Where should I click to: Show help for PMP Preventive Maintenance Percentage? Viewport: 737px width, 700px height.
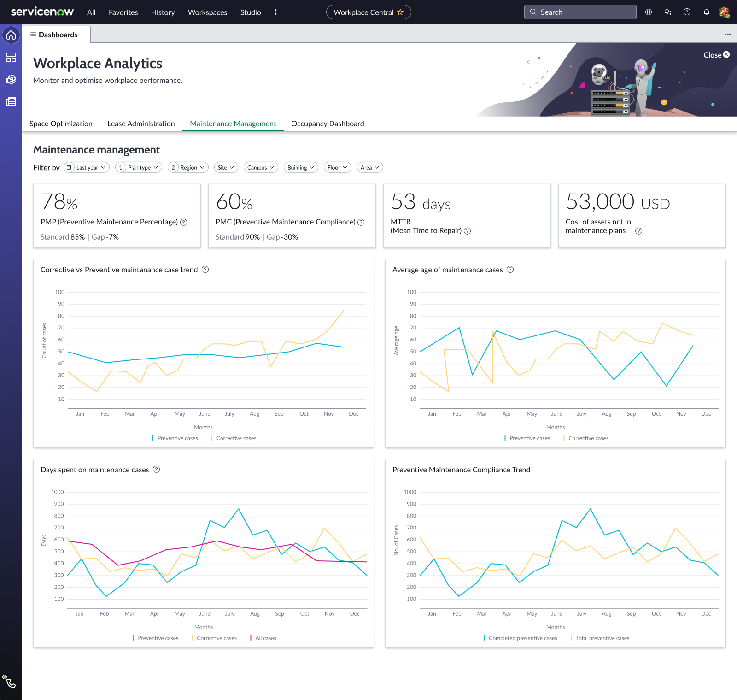tap(184, 222)
